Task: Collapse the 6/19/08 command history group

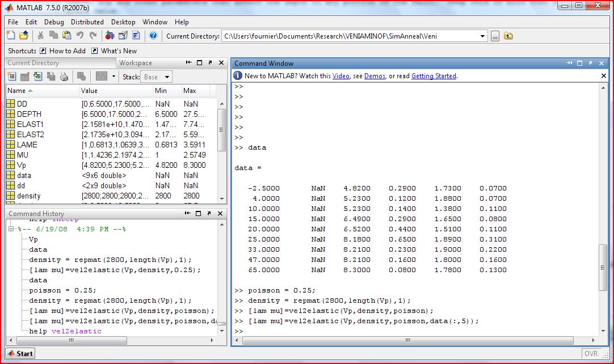Action: pyautogui.click(x=11, y=229)
